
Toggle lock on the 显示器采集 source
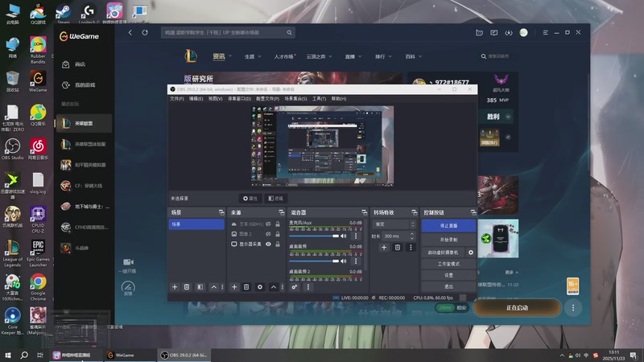pos(278,245)
